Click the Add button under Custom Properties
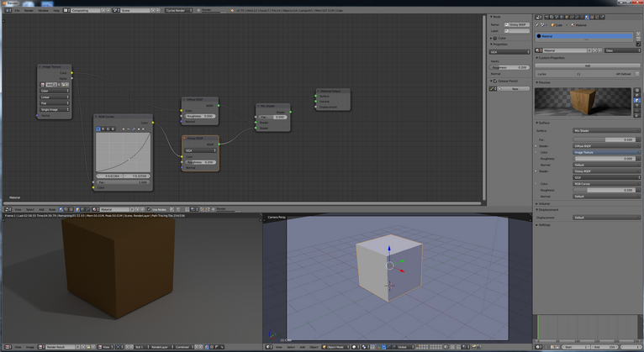Viewport: 644px width, 352px height. 586,66
